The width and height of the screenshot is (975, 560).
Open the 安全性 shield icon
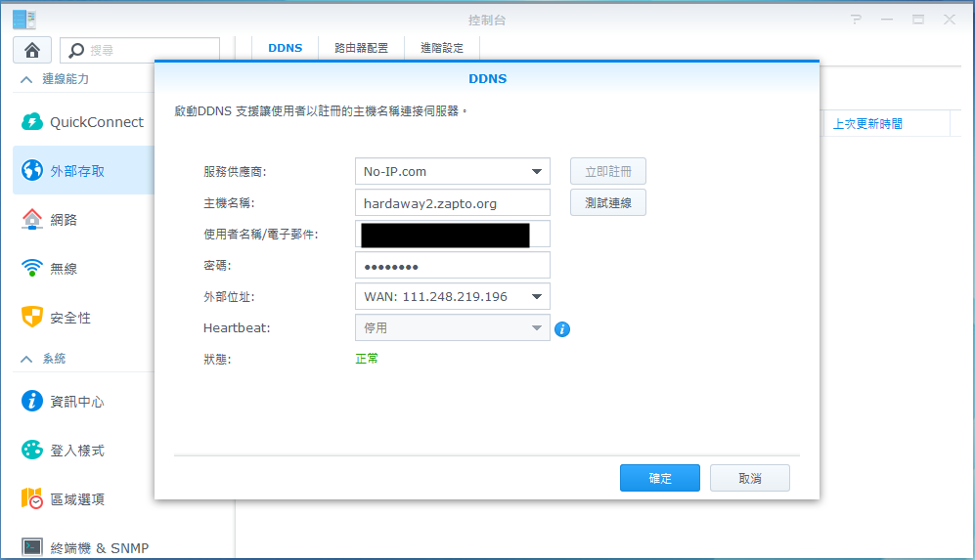[31, 317]
